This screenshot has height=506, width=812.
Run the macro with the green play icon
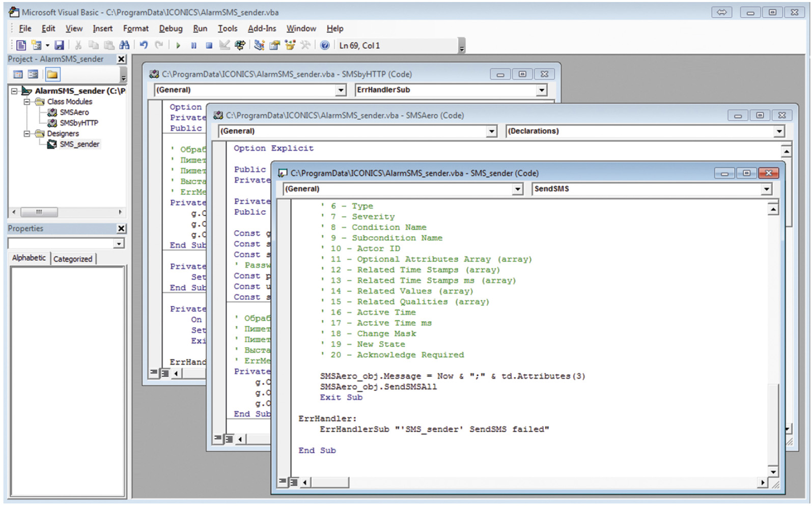click(178, 45)
